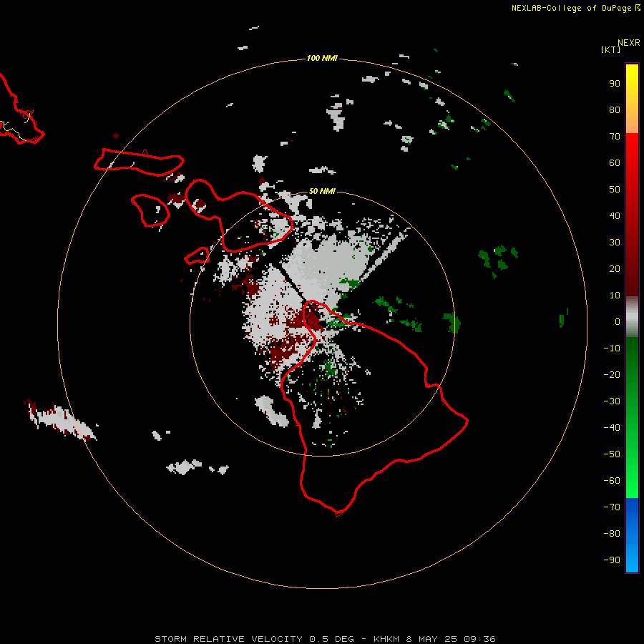Viewport: 644px width, 644px height.
Task: Click the -50 value on velocity scale
Action: point(612,454)
